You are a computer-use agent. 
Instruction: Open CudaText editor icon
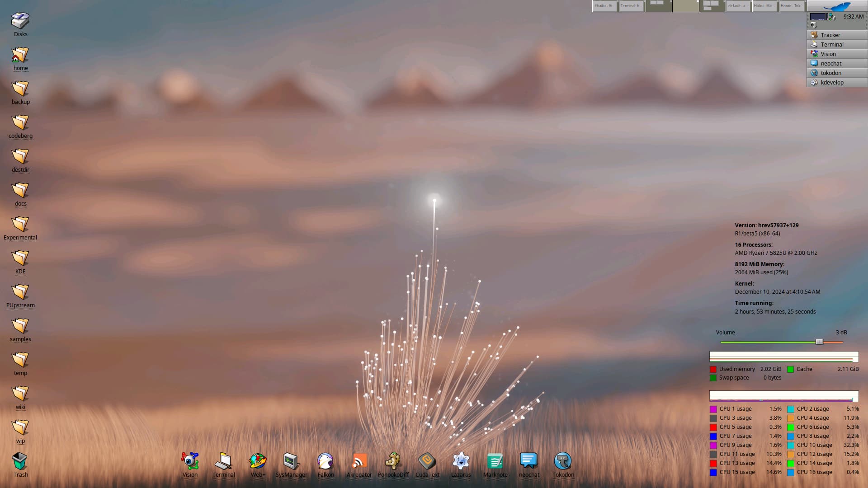click(x=427, y=461)
